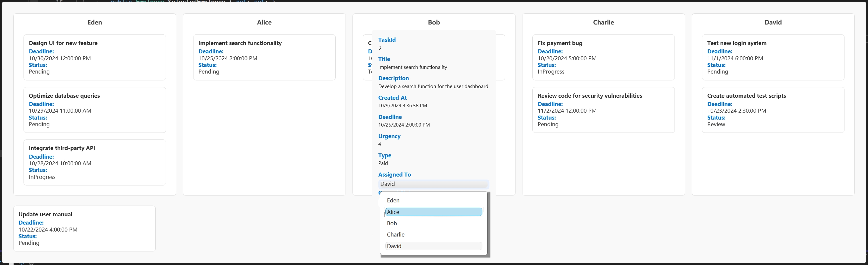Image resolution: width=868 pixels, height=265 pixels.
Task: Choose David in the open dropdown list
Action: (433, 246)
